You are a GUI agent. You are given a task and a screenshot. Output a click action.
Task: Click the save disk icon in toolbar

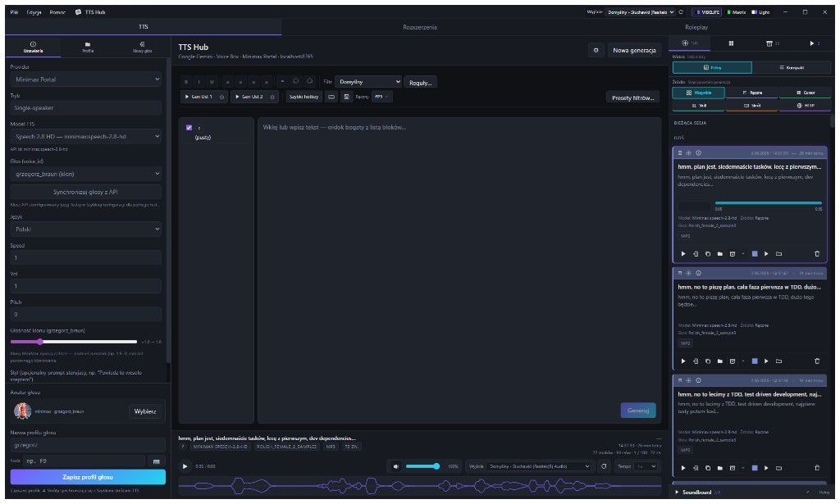(x=347, y=97)
